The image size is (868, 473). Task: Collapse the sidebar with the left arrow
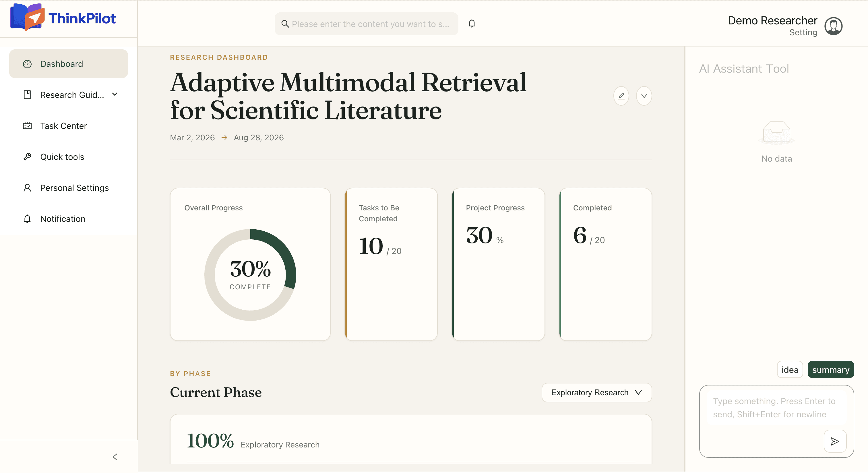coord(115,457)
